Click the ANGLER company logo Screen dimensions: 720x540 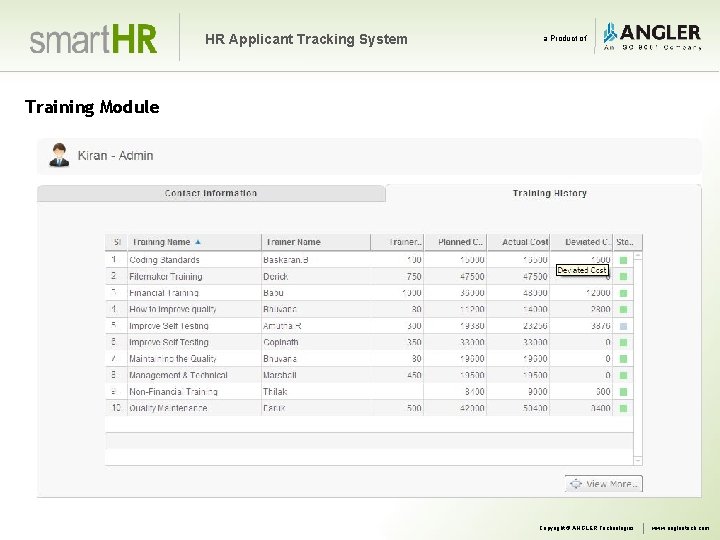click(652, 37)
